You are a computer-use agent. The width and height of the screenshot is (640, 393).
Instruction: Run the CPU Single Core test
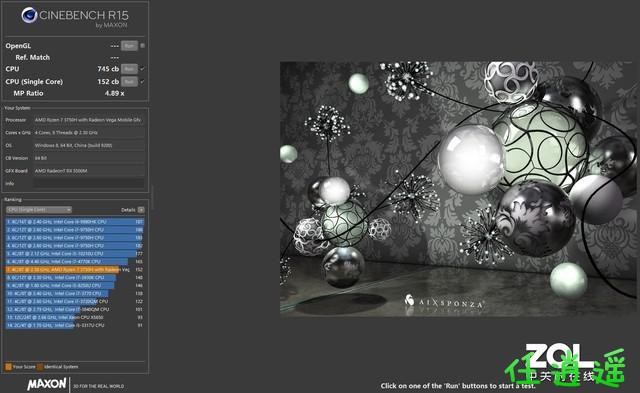[129, 82]
